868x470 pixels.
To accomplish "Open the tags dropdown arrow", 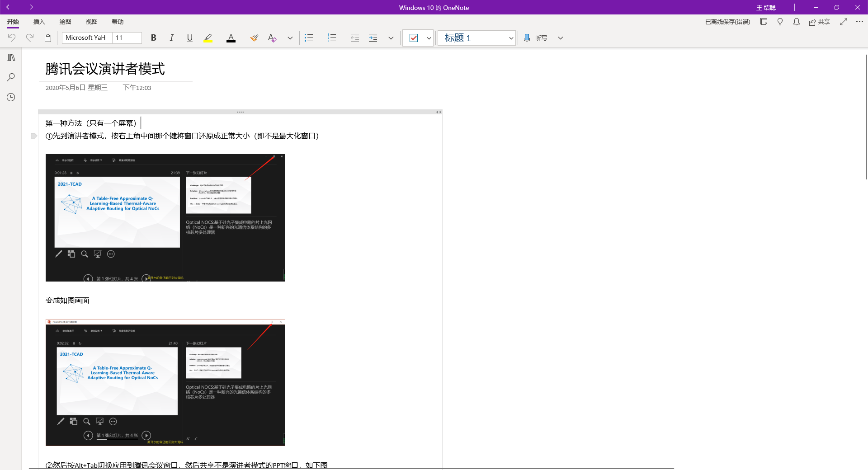I will [429, 38].
